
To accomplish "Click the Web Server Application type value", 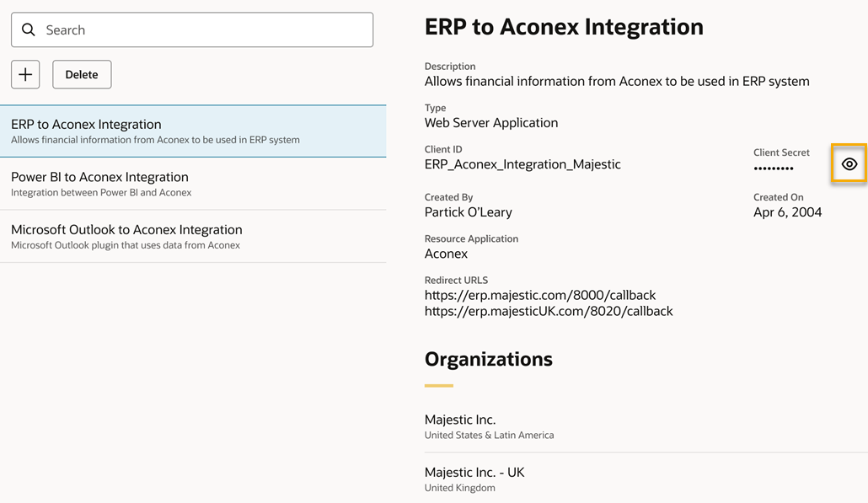I will click(491, 123).
